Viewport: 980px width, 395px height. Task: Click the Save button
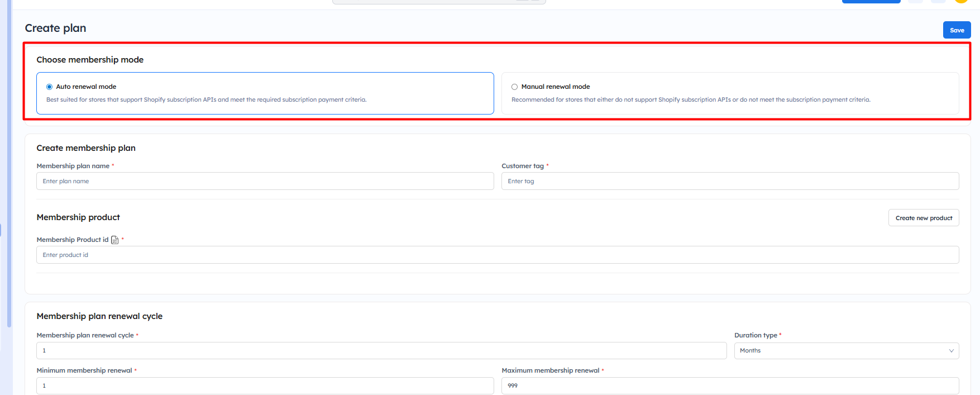[x=957, y=30]
